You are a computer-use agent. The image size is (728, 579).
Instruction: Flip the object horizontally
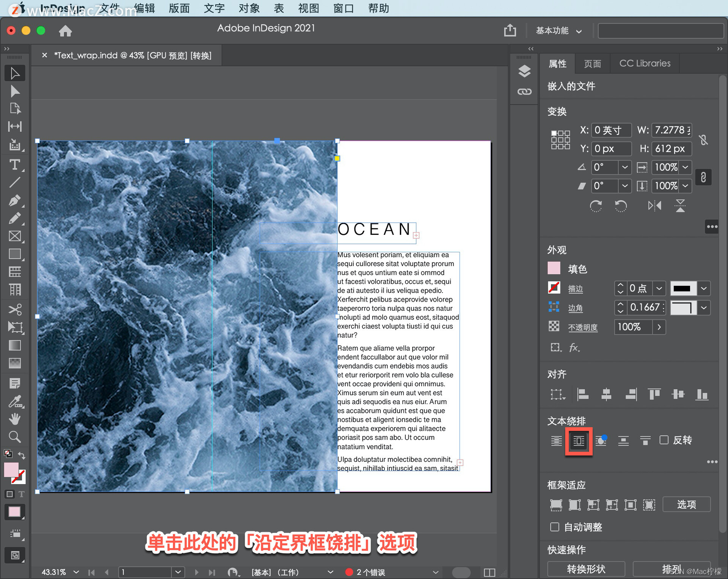pos(654,206)
